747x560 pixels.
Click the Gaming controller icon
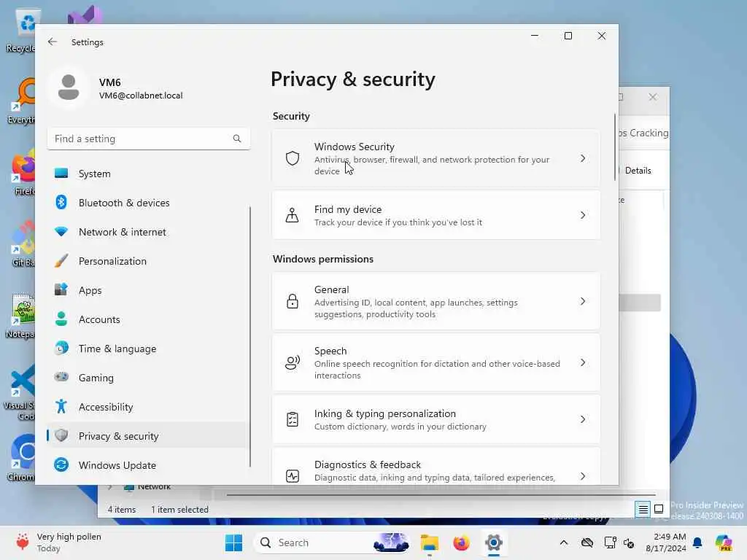click(x=61, y=377)
